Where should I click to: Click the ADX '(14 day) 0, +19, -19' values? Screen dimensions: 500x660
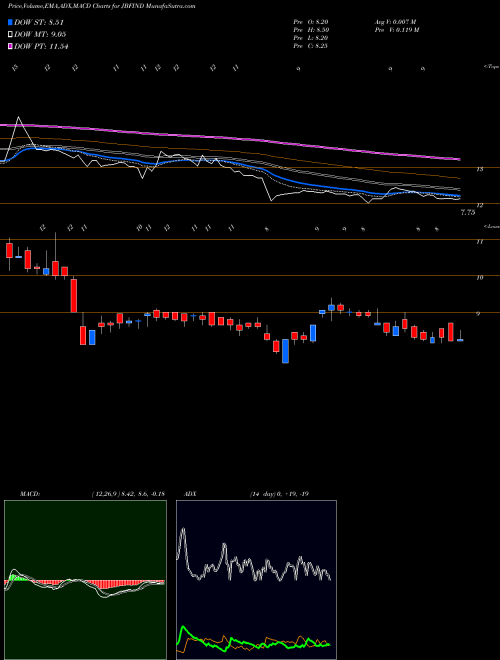[279, 494]
